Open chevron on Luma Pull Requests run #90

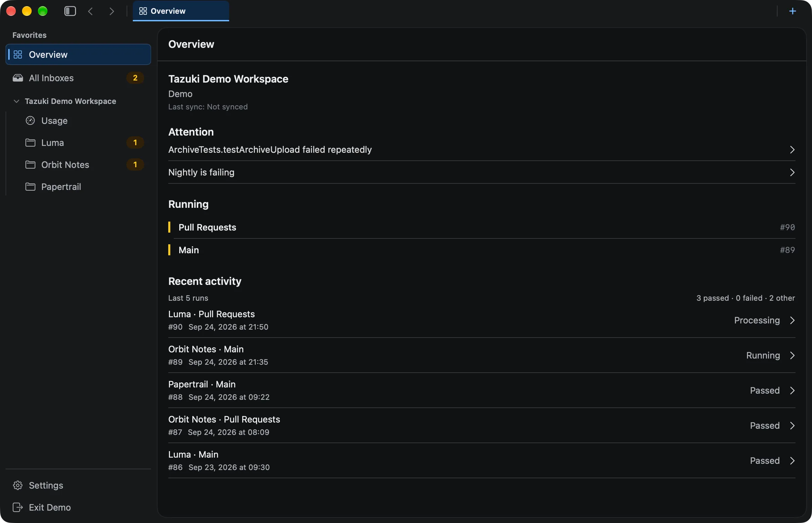pyautogui.click(x=792, y=320)
